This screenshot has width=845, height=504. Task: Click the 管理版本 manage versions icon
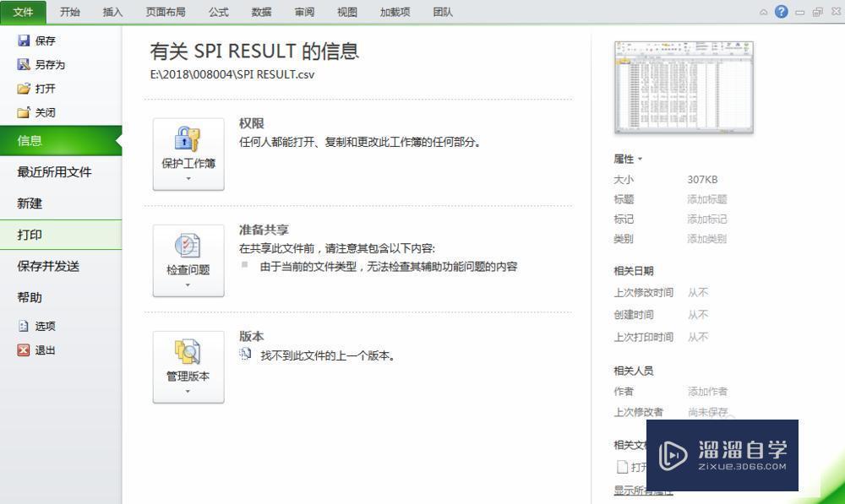[x=188, y=352]
